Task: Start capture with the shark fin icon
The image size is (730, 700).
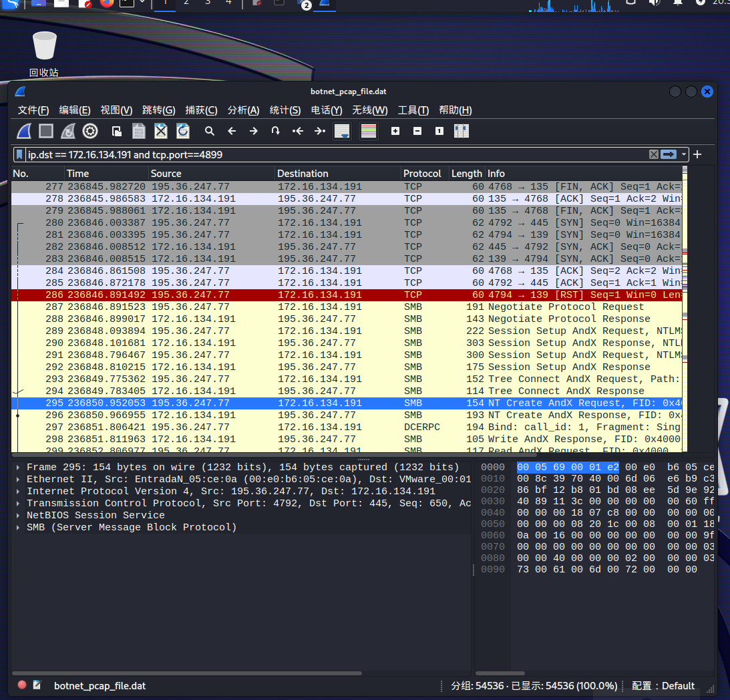Action: pyautogui.click(x=24, y=132)
